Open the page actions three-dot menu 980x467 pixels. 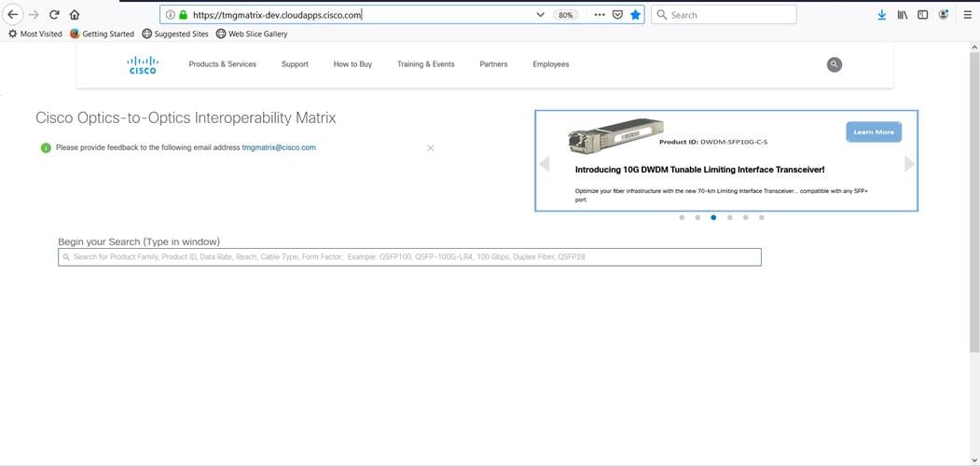[x=600, y=15]
